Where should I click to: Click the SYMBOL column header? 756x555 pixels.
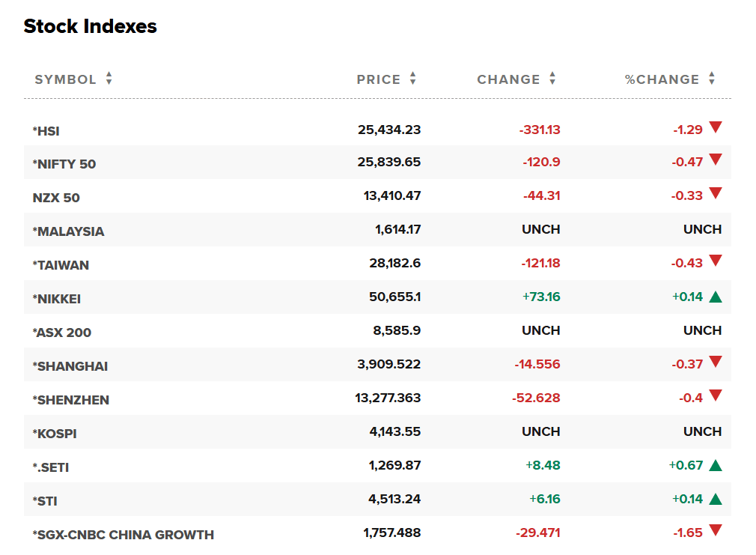66,79
